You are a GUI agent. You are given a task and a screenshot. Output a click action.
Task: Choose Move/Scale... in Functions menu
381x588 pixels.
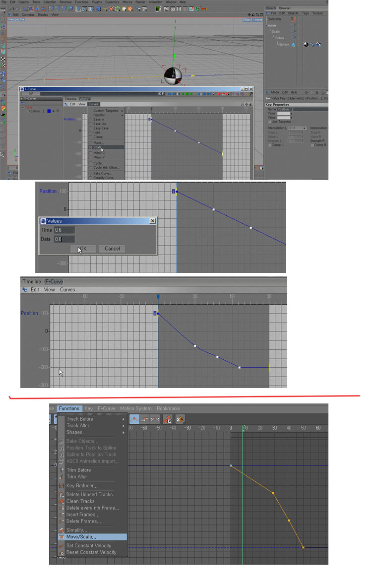tap(93, 537)
